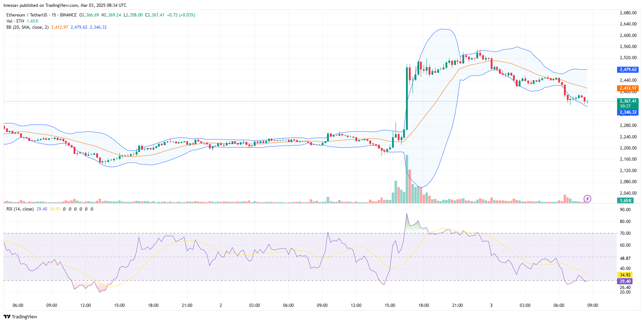Click the Vol · ETH 1.65K legend value
Screen dimensions: 644x323
(32, 21)
